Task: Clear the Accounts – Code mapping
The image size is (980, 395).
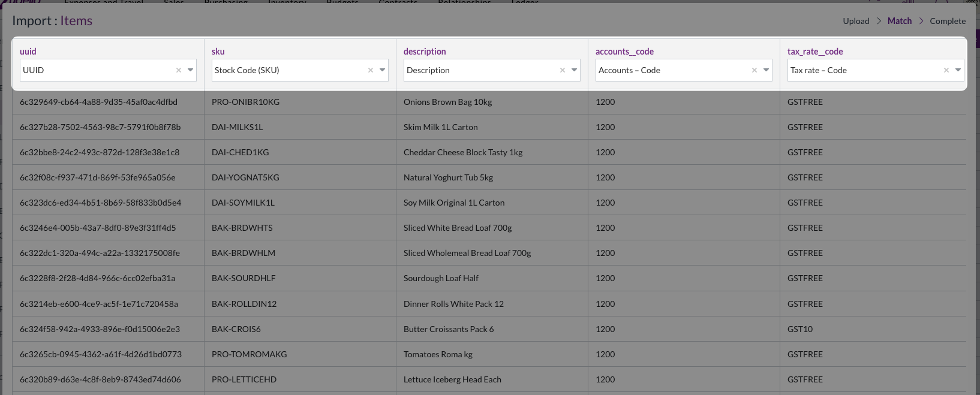Action: (x=754, y=70)
